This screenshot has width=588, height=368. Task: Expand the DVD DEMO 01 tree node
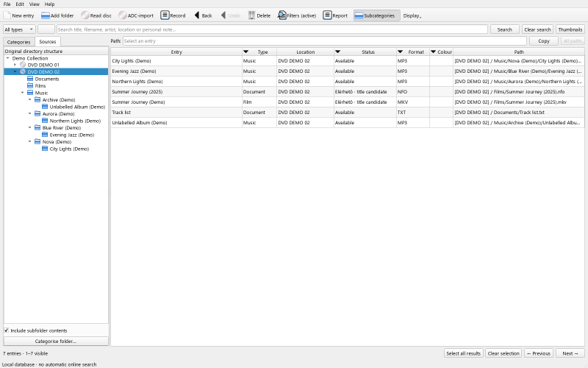[x=15, y=65]
